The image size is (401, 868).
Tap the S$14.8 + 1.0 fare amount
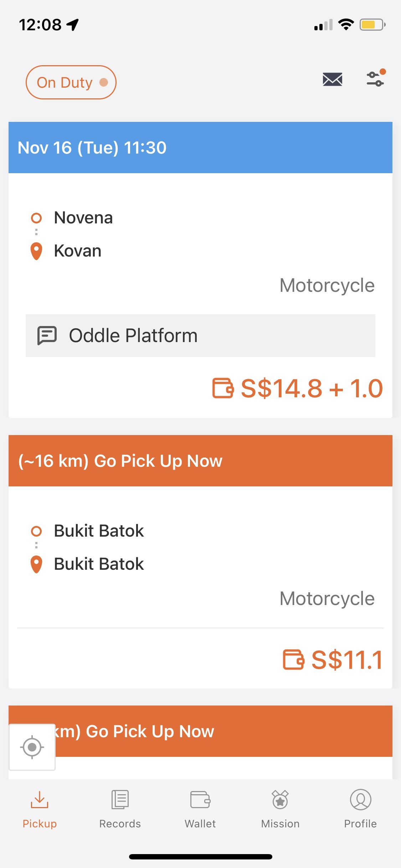point(312,388)
